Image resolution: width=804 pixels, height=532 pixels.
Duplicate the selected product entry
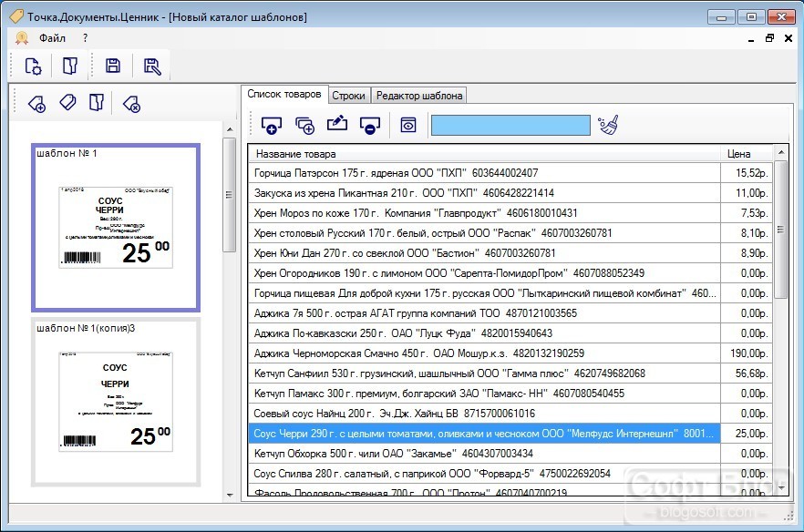305,125
